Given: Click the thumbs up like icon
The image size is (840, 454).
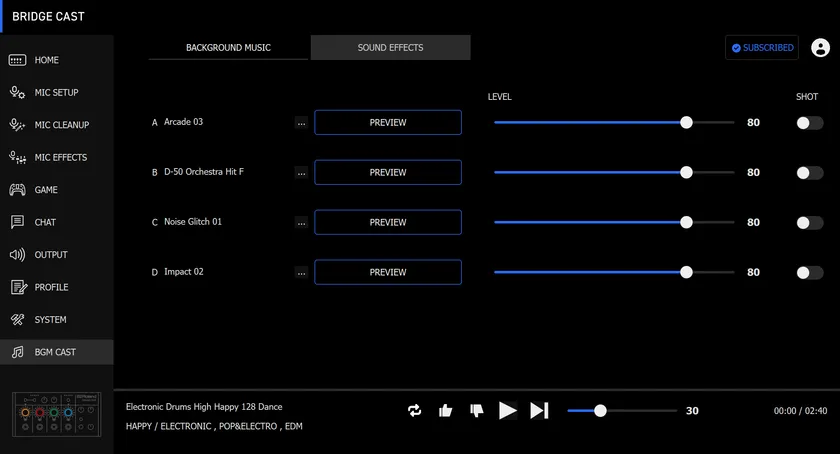Looking at the screenshot, I should tap(446, 410).
